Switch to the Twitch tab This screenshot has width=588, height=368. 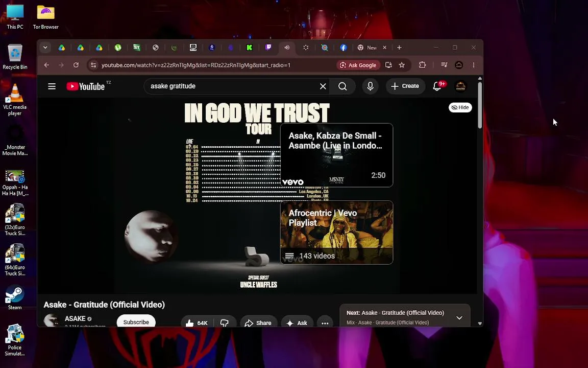pyautogui.click(x=268, y=48)
